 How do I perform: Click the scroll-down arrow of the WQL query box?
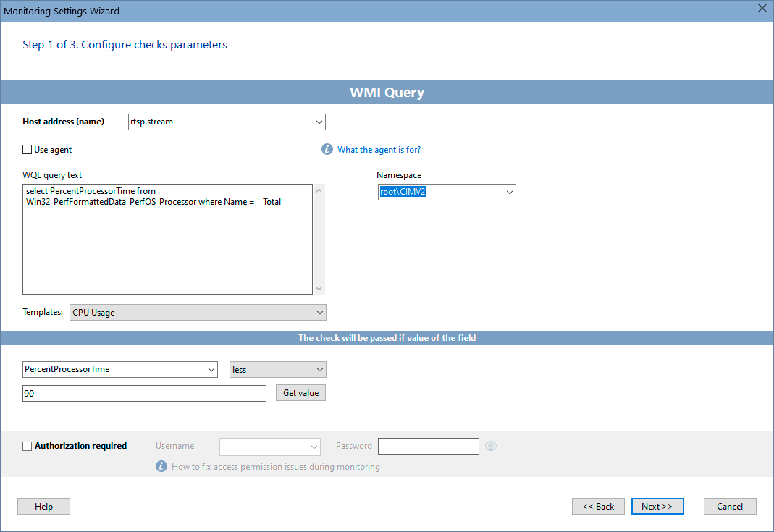click(x=319, y=288)
